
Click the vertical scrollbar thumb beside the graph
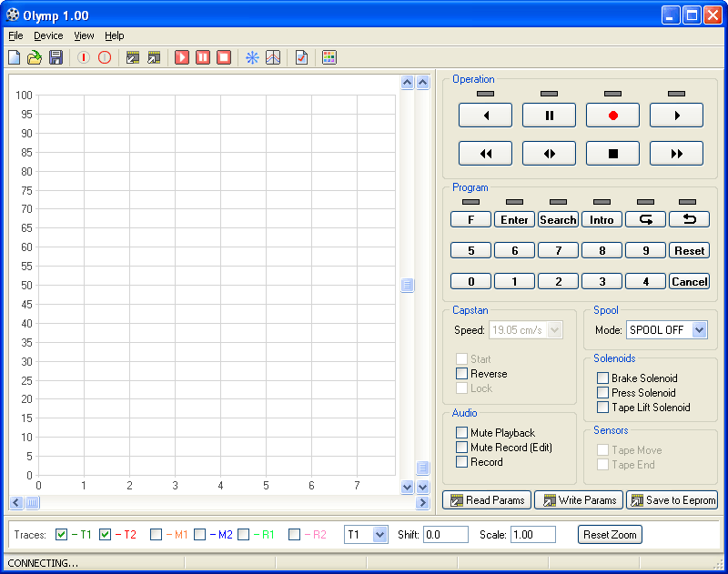[407, 285]
